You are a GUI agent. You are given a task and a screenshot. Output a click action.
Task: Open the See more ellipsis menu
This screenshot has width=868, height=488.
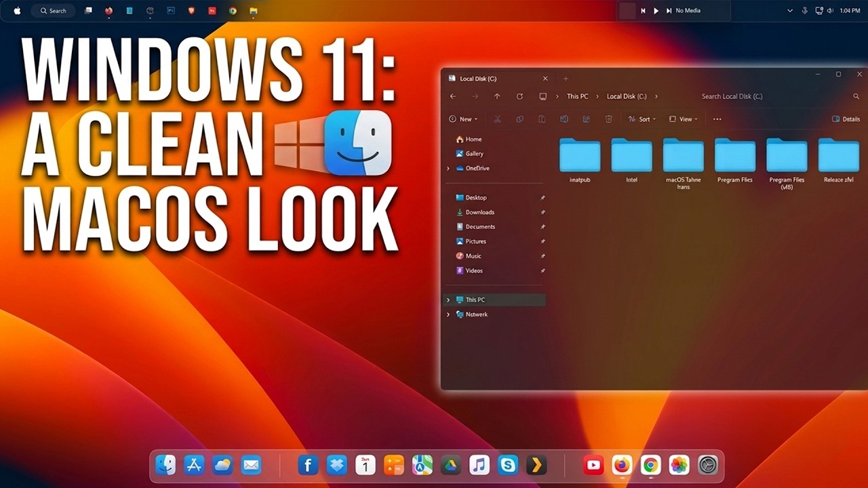pos(717,119)
